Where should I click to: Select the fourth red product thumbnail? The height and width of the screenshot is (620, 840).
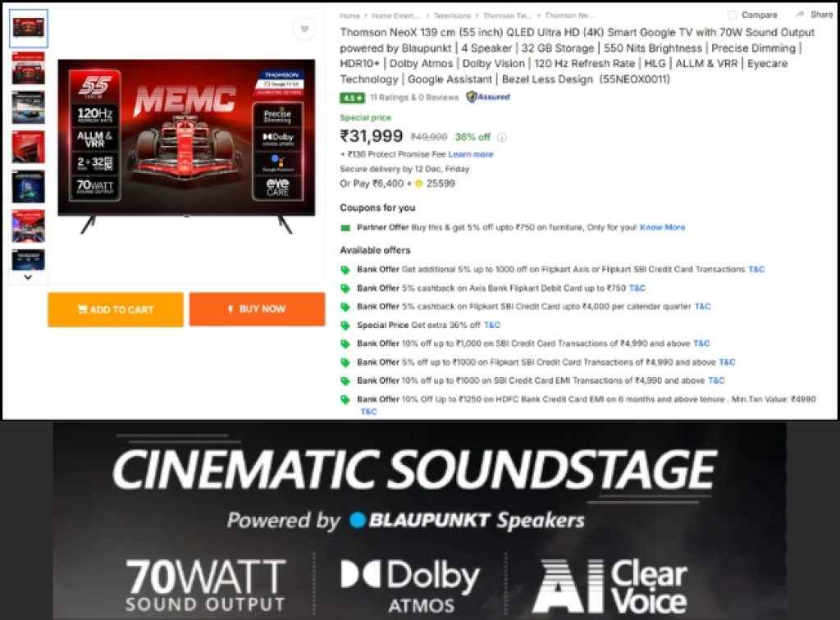pyautogui.click(x=29, y=147)
